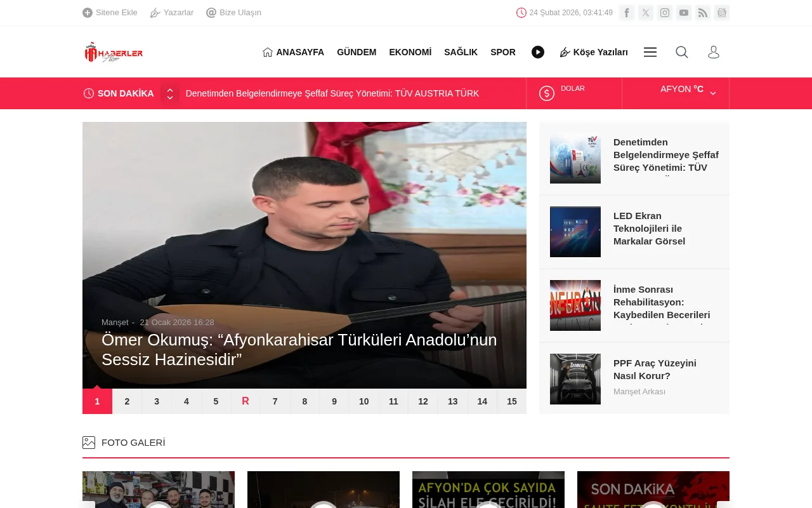
Task: Open the hamburger menu icon
Action: click(x=650, y=52)
